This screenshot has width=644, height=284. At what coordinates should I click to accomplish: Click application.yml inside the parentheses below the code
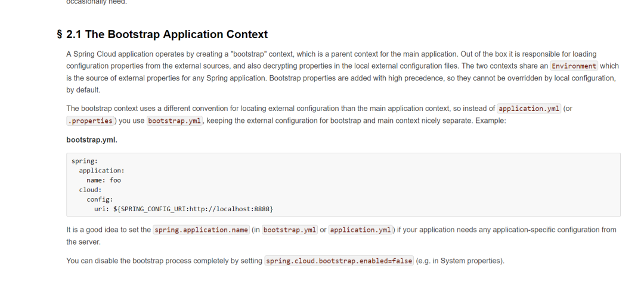click(x=361, y=230)
